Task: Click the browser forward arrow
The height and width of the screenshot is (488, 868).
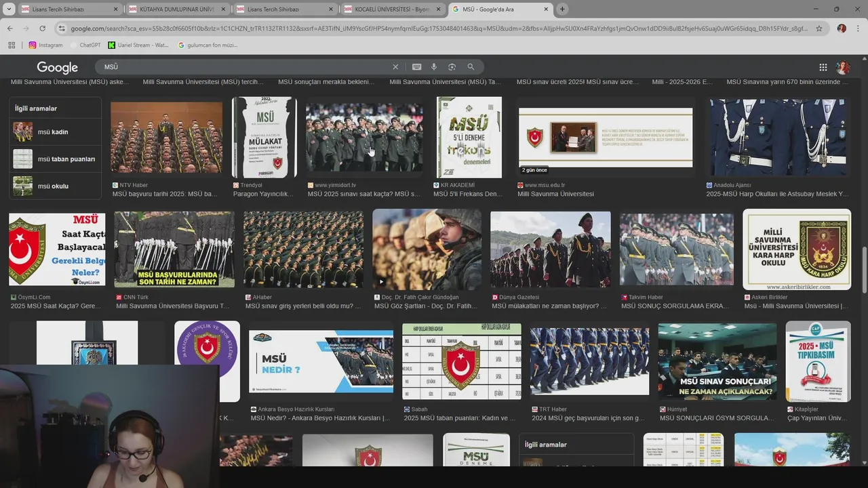Action: click(x=26, y=28)
